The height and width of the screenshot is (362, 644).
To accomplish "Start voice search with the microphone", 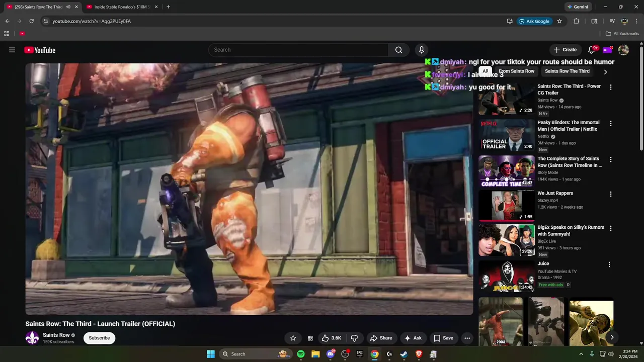I will click(x=422, y=50).
